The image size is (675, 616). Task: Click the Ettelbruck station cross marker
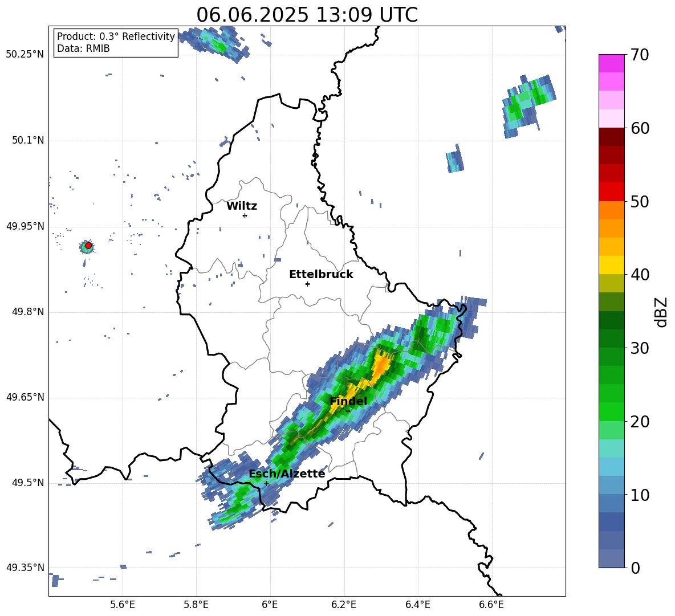307,284
